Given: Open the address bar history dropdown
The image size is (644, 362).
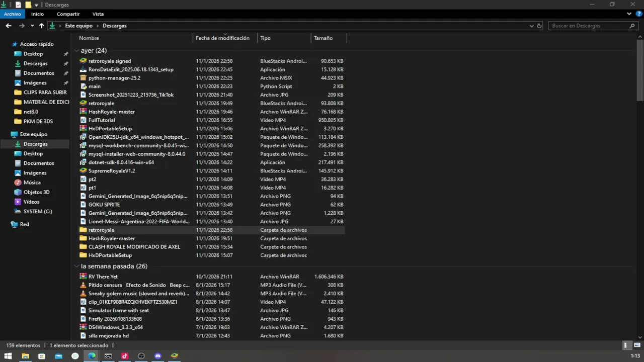Looking at the screenshot, I should click(x=532, y=26).
